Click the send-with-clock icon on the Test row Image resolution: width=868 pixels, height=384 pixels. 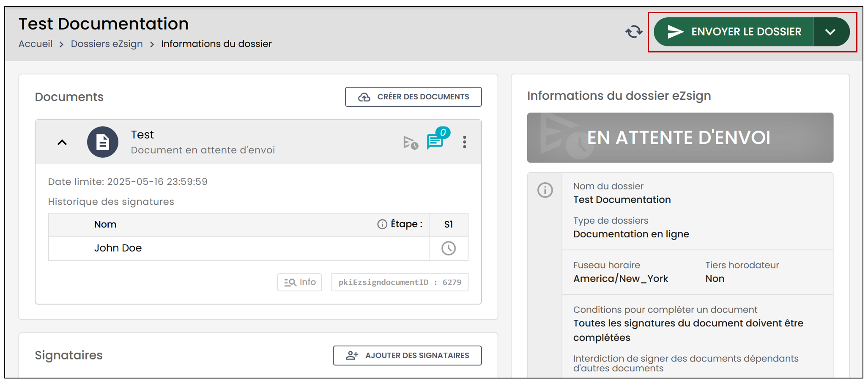(411, 143)
